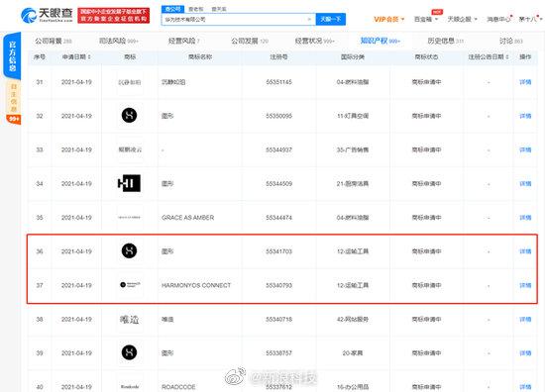
Task: Switch to the 公司背景 tab
Action: [54, 41]
